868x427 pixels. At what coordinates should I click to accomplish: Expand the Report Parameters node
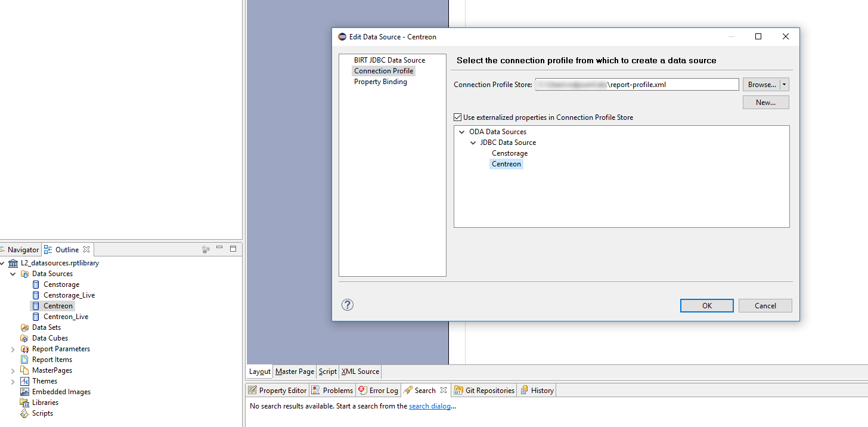pos(13,349)
